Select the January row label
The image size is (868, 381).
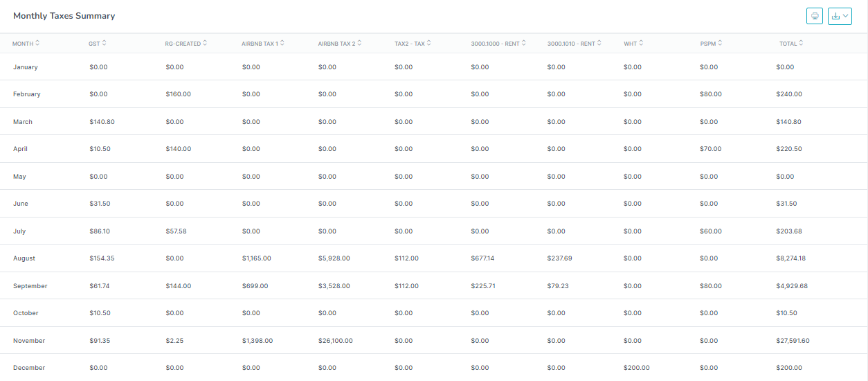coord(26,67)
